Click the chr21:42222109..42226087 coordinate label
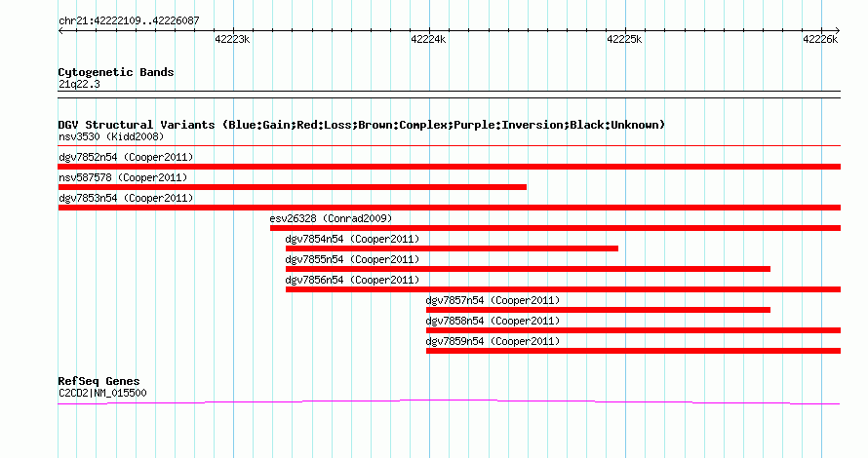The height and width of the screenshot is (458, 868). pos(129,21)
